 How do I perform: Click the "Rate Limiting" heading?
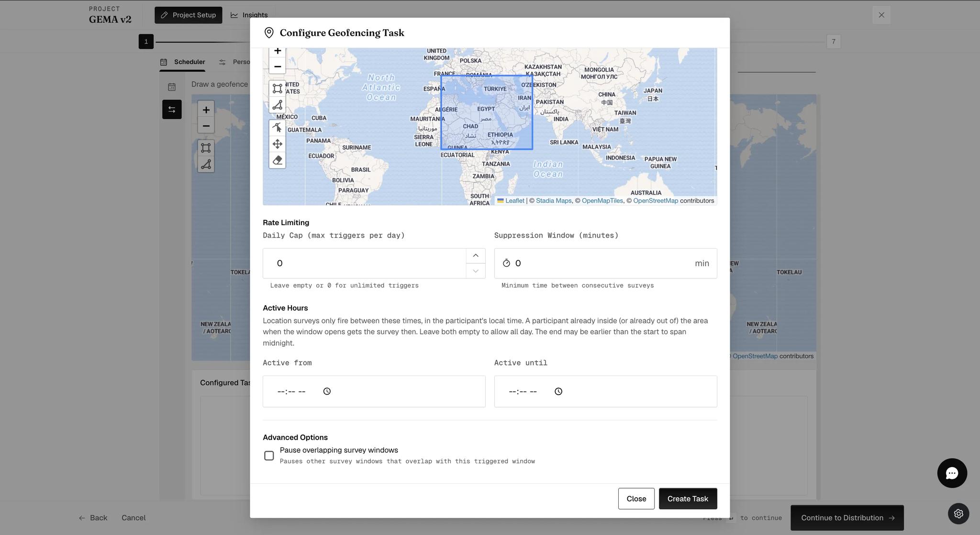click(286, 223)
